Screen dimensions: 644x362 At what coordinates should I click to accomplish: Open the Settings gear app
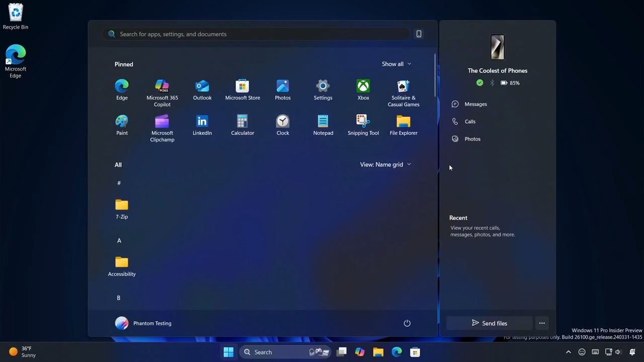323,90
